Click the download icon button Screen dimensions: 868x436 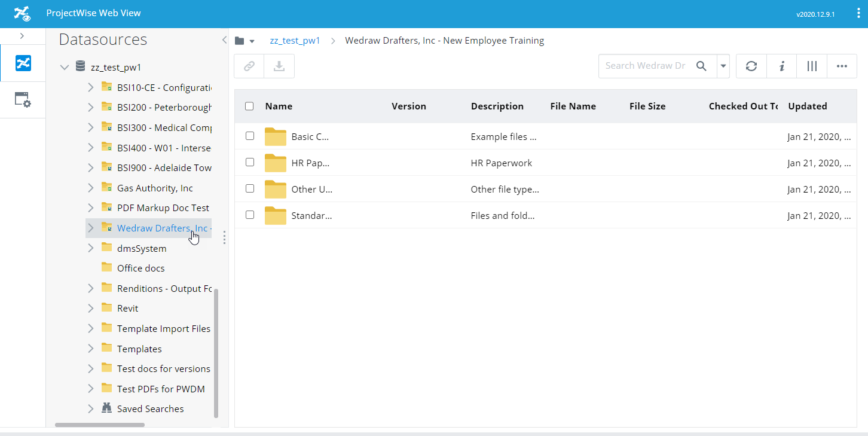pyautogui.click(x=279, y=66)
